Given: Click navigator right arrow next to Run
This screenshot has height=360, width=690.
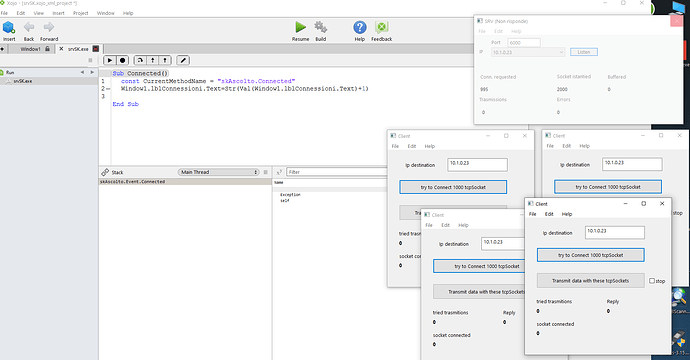Looking at the screenshot, I should [92, 72].
